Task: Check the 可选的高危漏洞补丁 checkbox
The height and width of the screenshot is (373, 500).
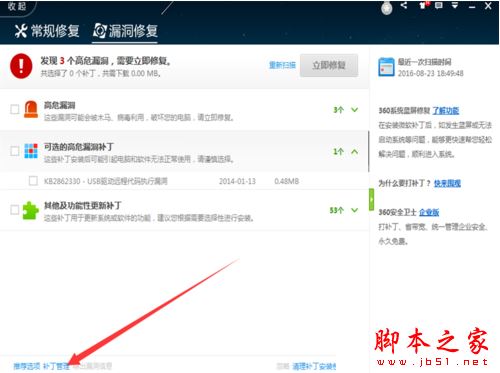Action: pyautogui.click(x=15, y=151)
